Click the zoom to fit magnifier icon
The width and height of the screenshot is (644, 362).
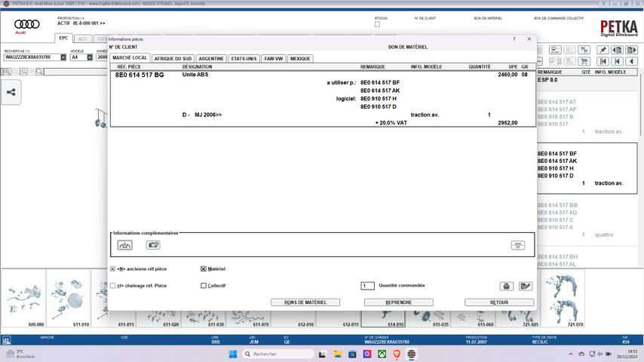pos(23,72)
